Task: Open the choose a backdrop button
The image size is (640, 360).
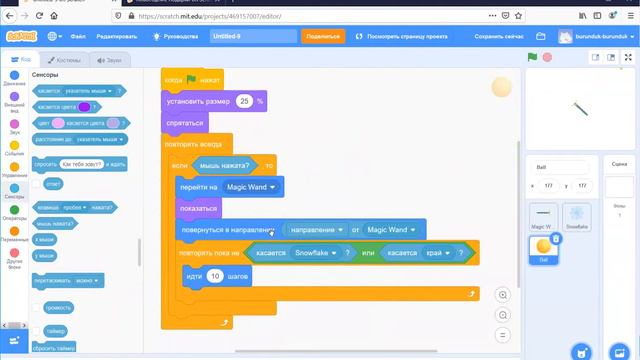Action: (619, 352)
